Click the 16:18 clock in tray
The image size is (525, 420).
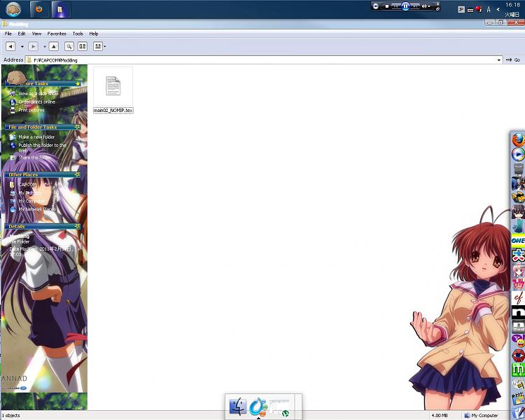pyautogui.click(x=512, y=5)
